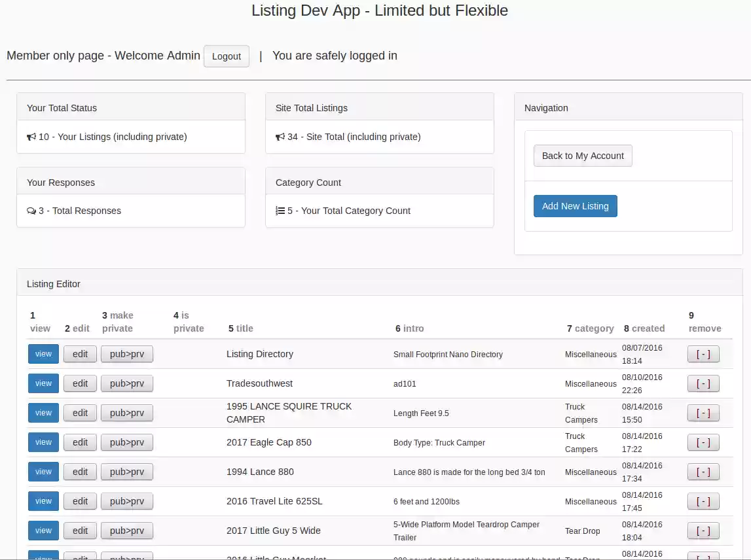The height and width of the screenshot is (560, 751).
Task: Remove the 1994 Lance 880 listing
Action: (703, 472)
